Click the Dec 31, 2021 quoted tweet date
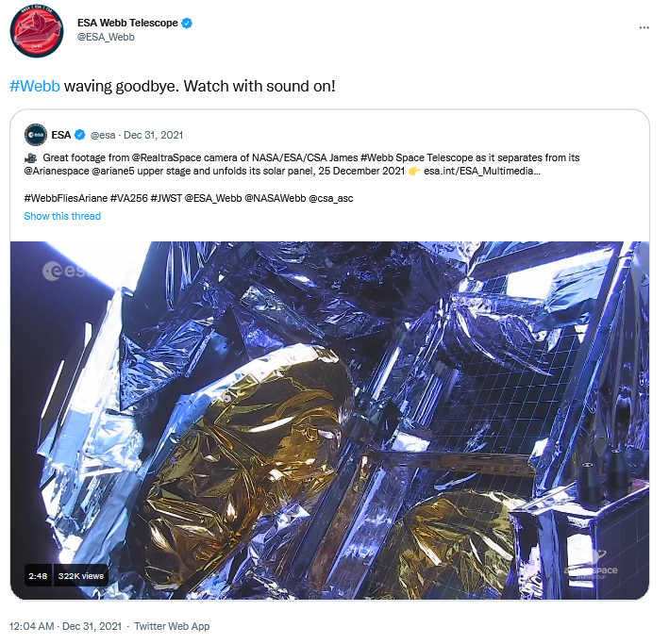Image resolution: width=669 pixels, height=644 pixels. [x=153, y=135]
